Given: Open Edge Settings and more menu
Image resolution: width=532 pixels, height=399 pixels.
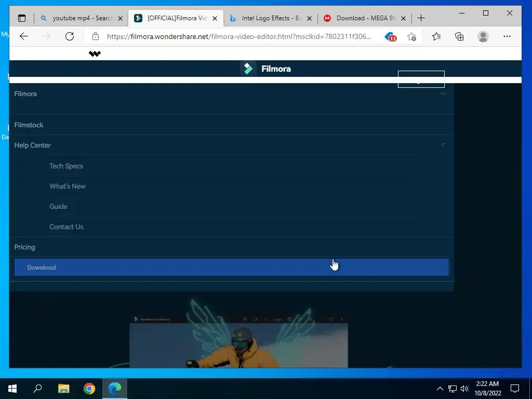Looking at the screenshot, I should pos(507,36).
